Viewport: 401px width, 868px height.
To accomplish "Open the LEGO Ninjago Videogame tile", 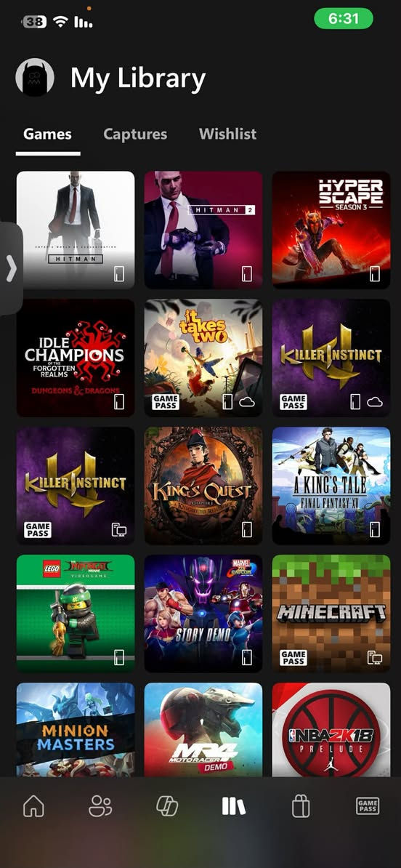I will point(76,614).
